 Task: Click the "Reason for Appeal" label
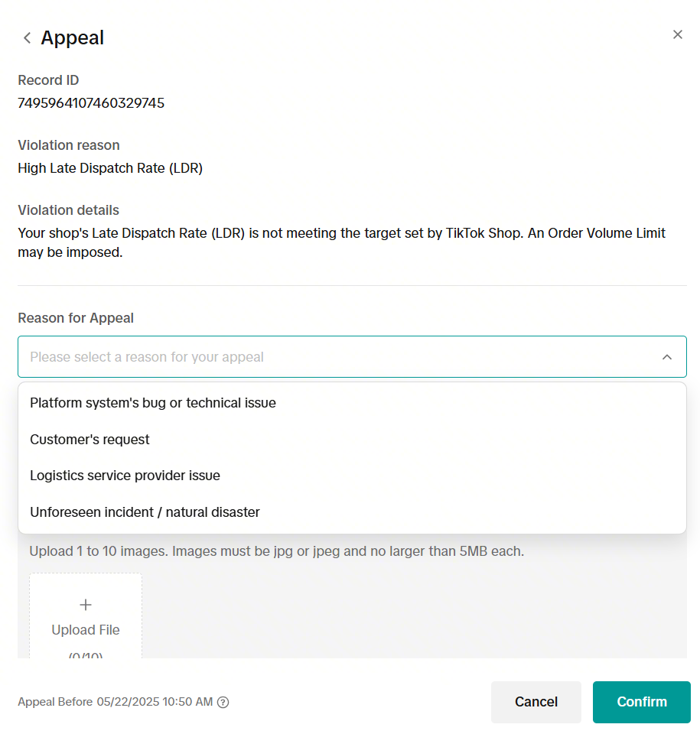76,318
